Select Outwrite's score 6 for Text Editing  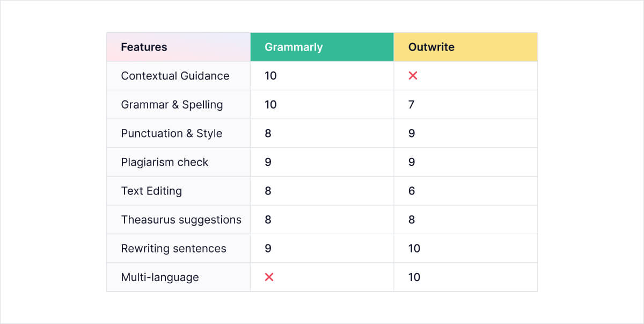pyautogui.click(x=412, y=191)
